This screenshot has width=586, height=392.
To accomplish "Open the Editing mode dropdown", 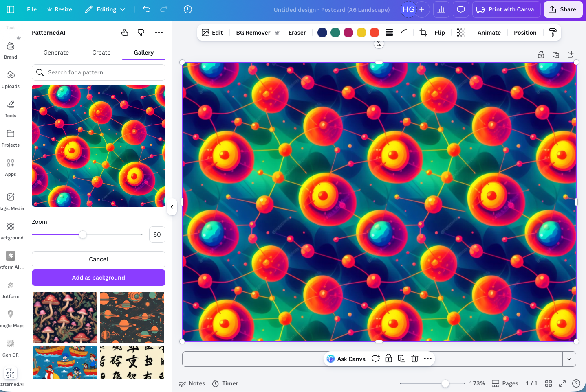I will [x=105, y=9].
